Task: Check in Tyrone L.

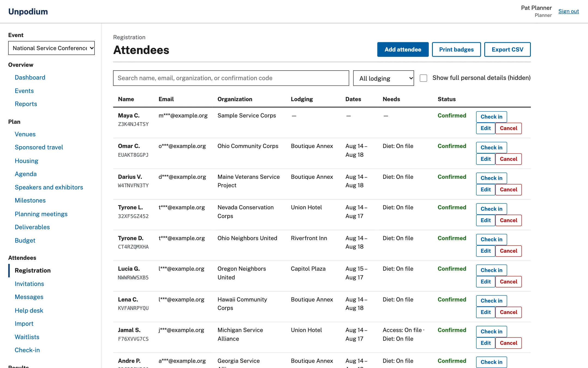Action: (491, 209)
